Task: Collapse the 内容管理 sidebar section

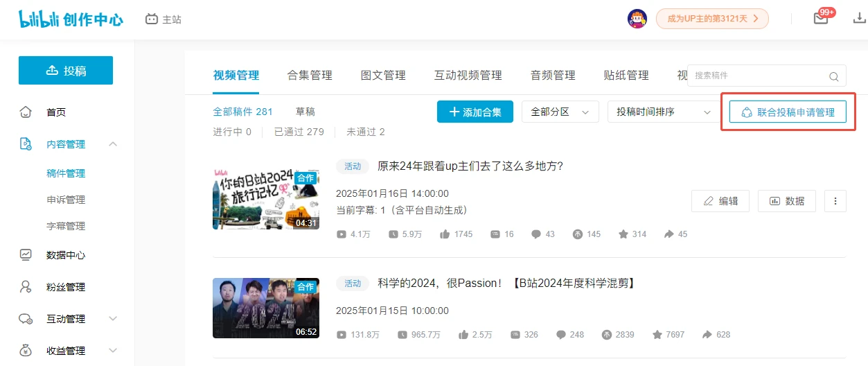Action: (x=113, y=144)
